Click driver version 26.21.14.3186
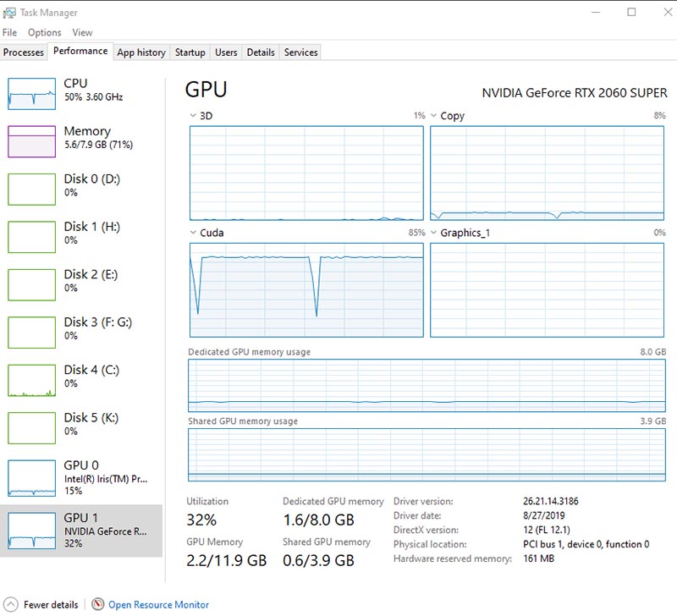 [x=551, y=501]
